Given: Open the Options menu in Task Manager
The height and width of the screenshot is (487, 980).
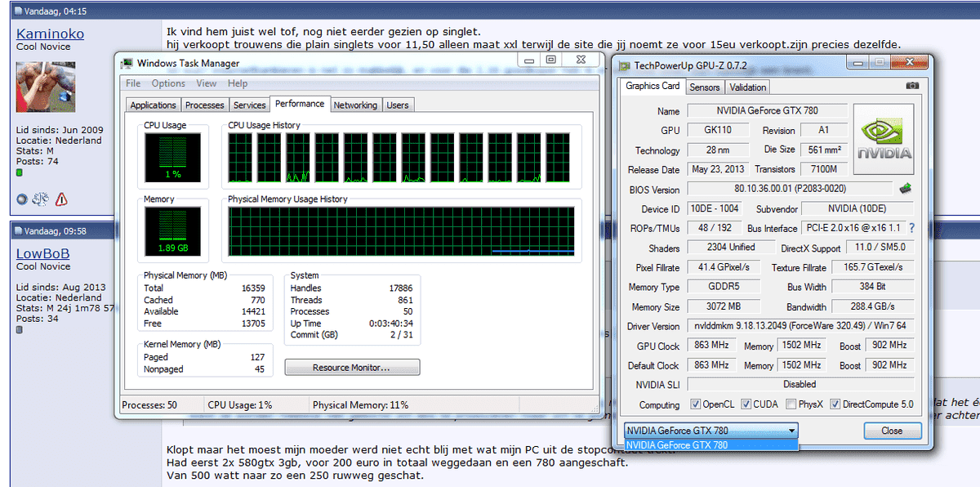Looking at the screenshot, I should click(x=168, y=83).
